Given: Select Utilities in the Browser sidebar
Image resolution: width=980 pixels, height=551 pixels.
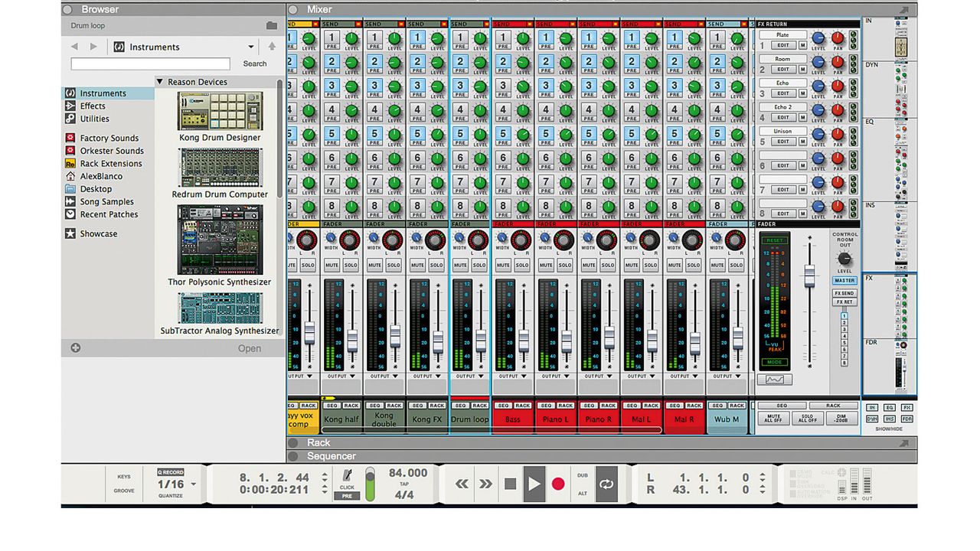Looking at the screenshot, I should click(x=95, y=119).
